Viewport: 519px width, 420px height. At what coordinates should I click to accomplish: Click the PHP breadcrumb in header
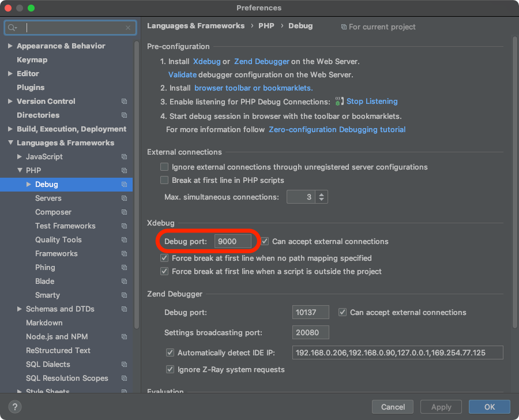pos(266,26)
